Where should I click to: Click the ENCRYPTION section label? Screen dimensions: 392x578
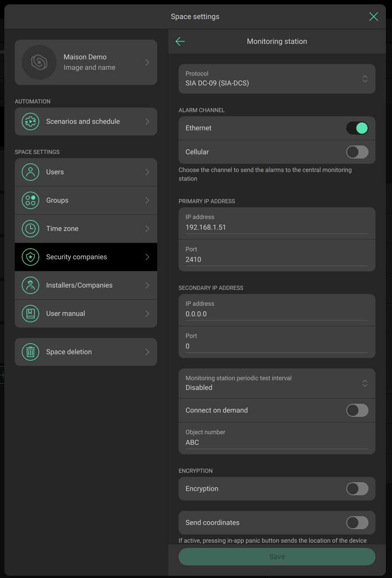click(x=196, y=471)
